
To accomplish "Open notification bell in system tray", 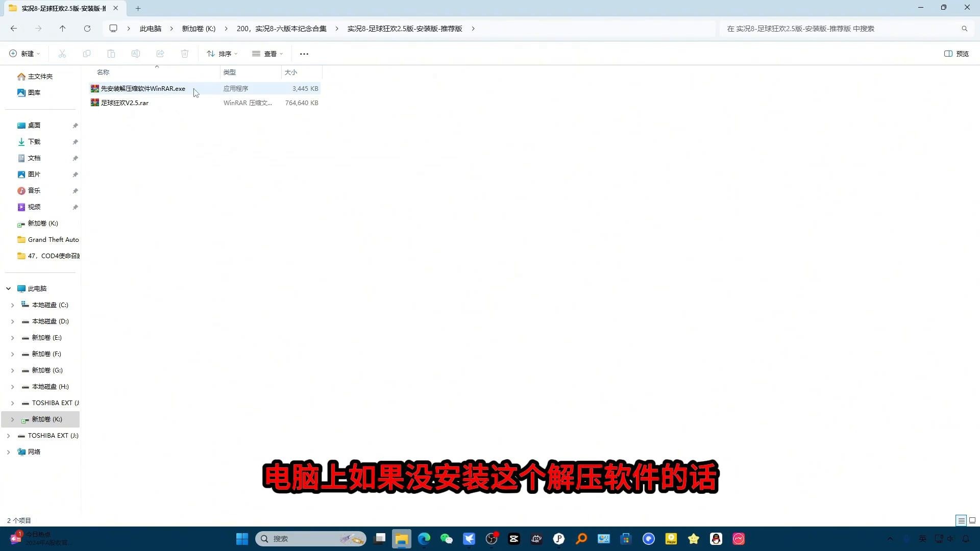I will 966,539.
